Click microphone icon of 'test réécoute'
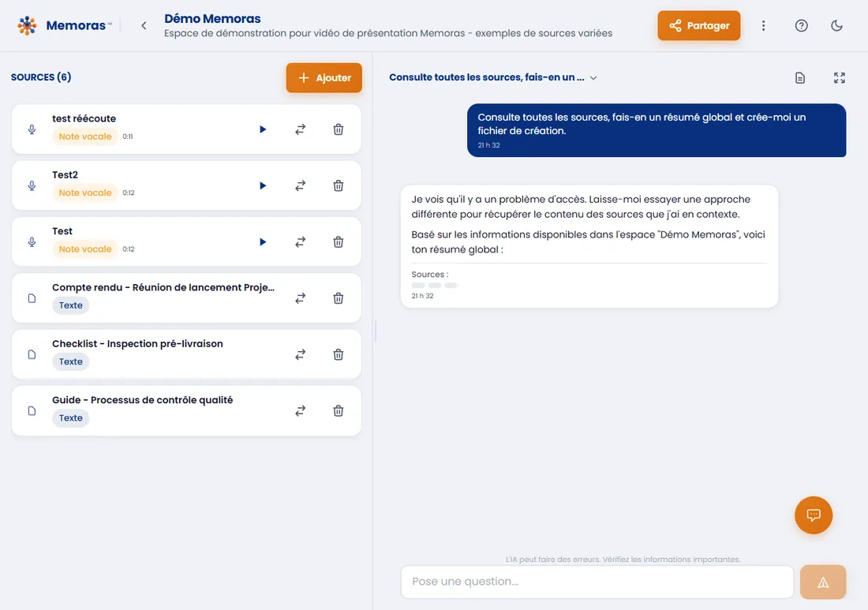The height and width of the screenshot is (610, 868). point(32,129)
